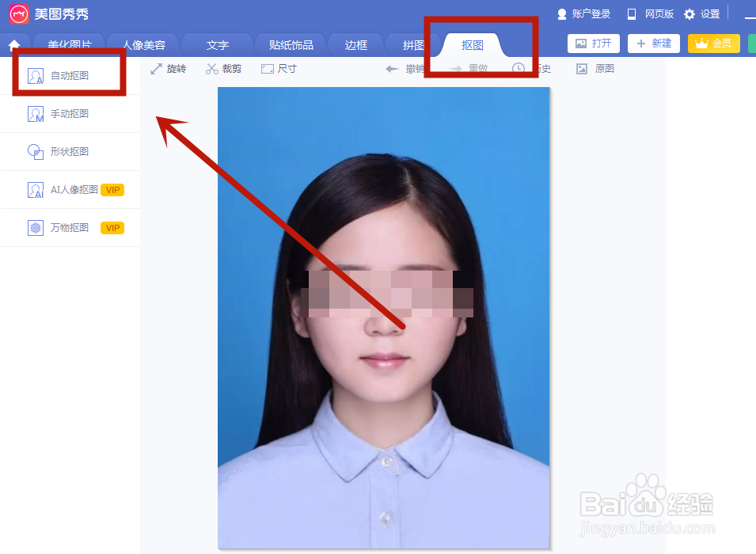Click the home icon on the sidebar
756x554 pixels.
13,45
